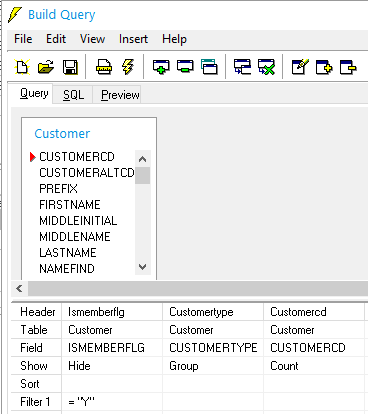Click the CUSTOMERCD field cell in grid

tap(314, 348)
